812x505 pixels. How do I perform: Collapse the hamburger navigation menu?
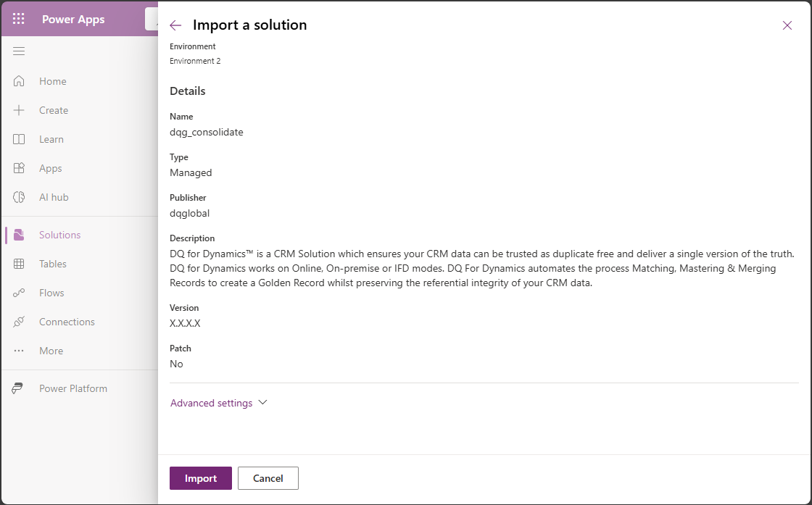[19, 51]
